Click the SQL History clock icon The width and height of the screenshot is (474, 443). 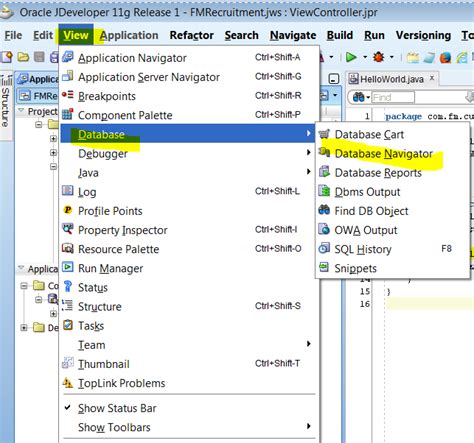coord(324,248)
